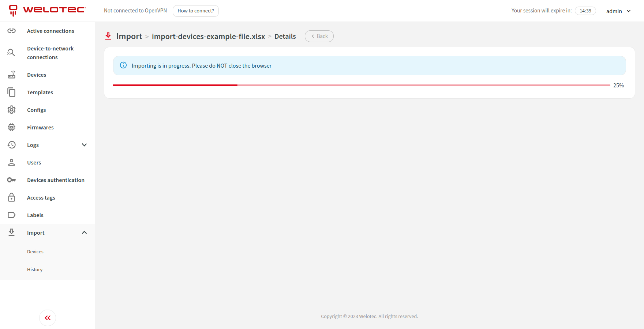This screenshot has width=644, height=329.
Task: Click the Configs gear icon
Action: coord(12,110)
